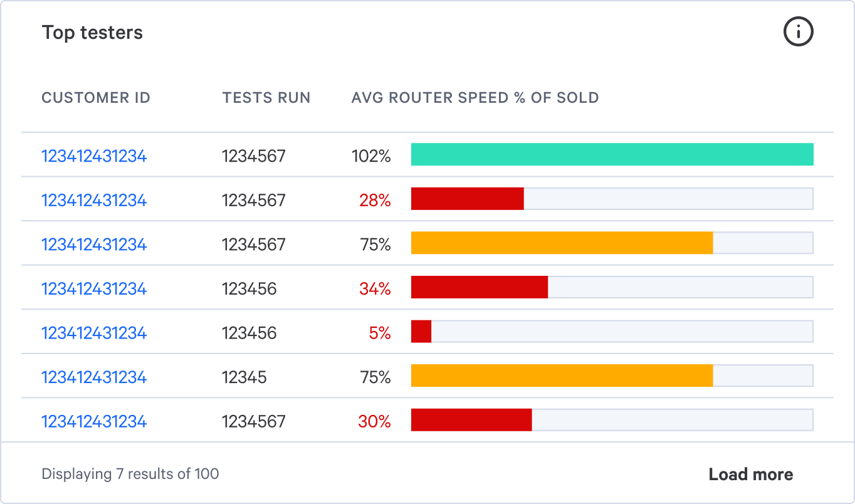Open the customer ID link in the 5% row
This screenshot has height=504, width=855.
(x=94, y=333)
